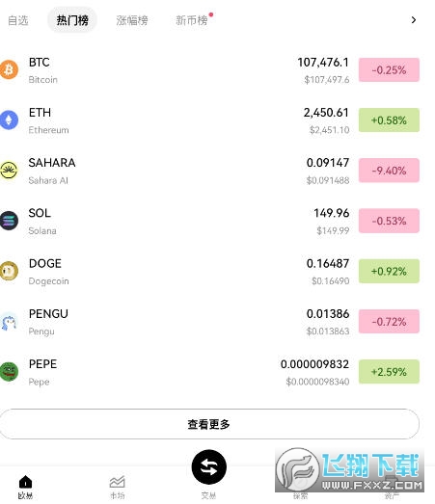This screenshot has height=504, width=435.
Task: Tap the Pengu penguin icon
Action: click(9, 322)
